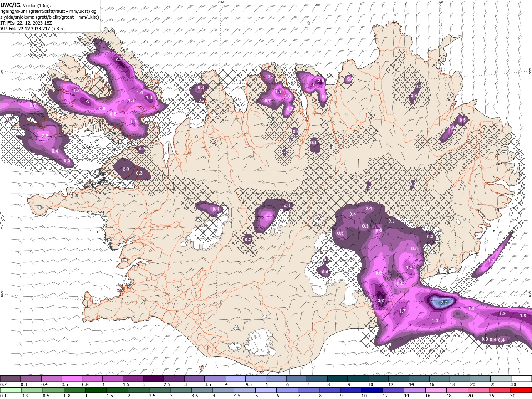The height and width of the screenshot is (399, 532).
Task: Click the 'UWC/IG: Vindur (10m)' title line
Action: point(25,5)
